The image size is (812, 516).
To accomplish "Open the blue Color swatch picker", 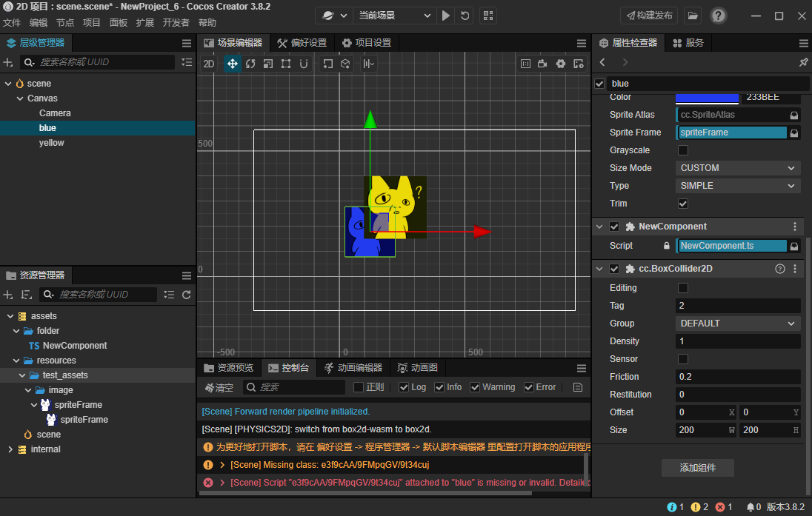I will tap(707, 98).
